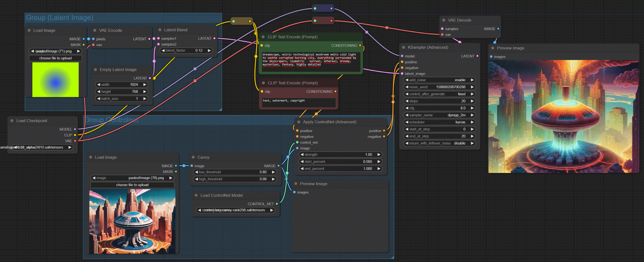Increase blend_factor with the right arrow
This screenshot has width=644, height=262.
tap(209, 51)
